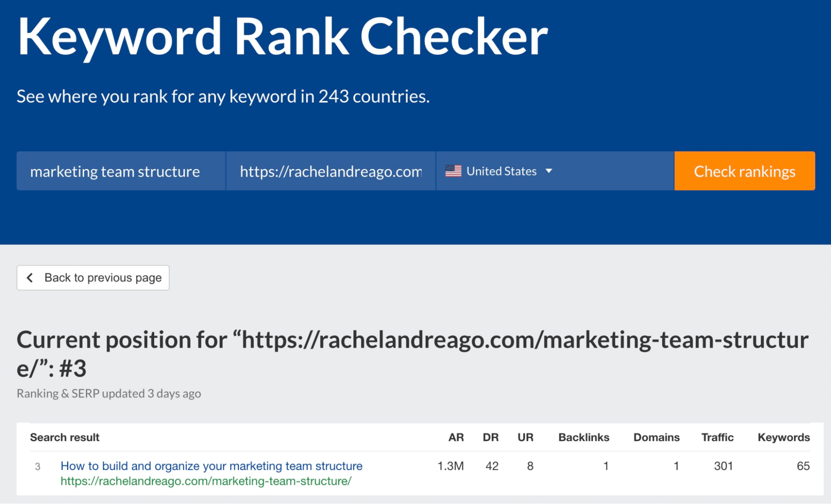Click the AR column header
The width and height of the screenshot is (831, 504).
[x=456, y=437]
